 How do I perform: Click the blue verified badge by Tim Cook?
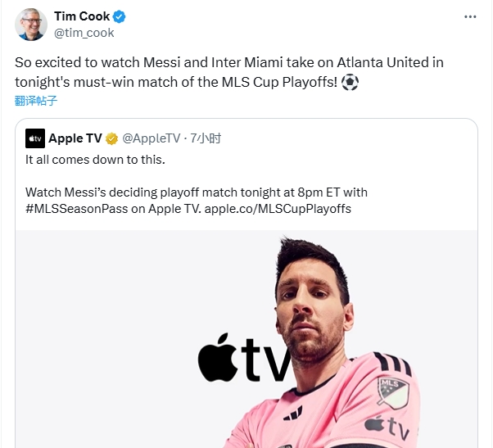(120, 16)
